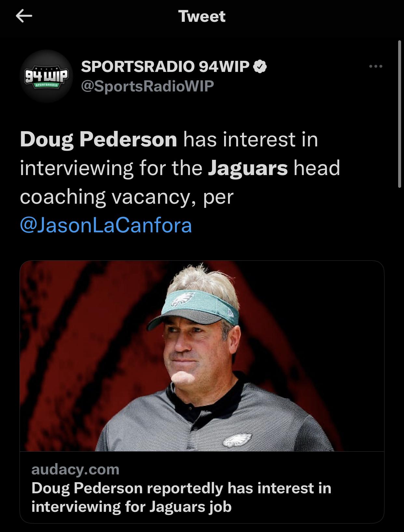This screenshot has height=532, width=404.
Task: Open the three-dot more options menu
Action: click(376, 66)
